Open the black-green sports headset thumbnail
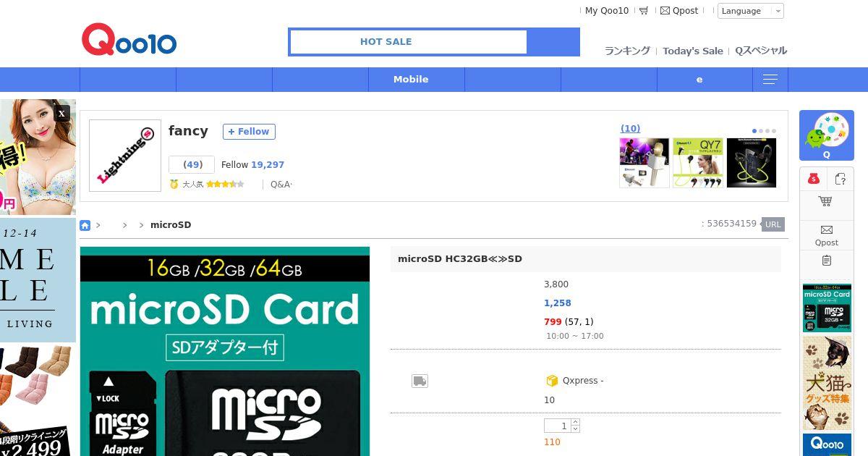Viewport: 868px width, 456px height. pos(752,163)
